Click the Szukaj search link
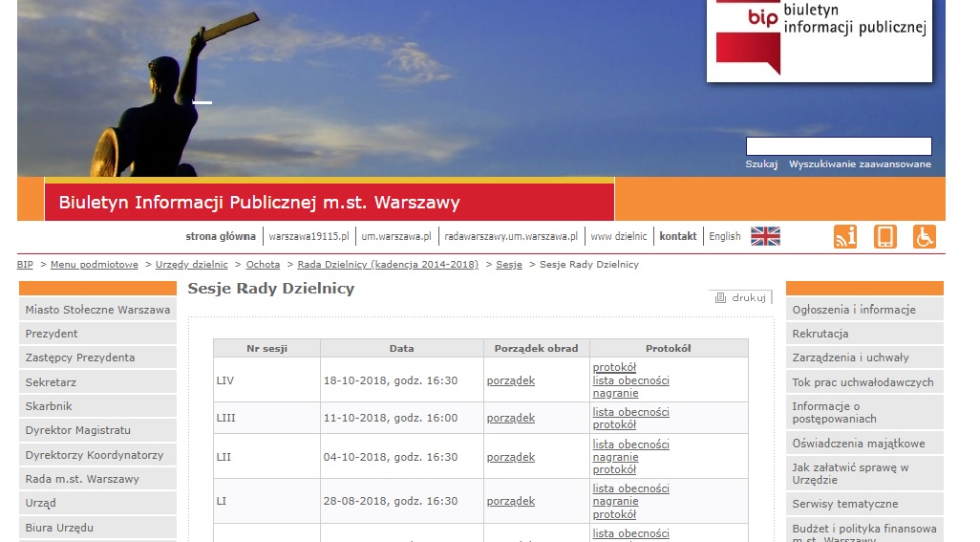Viewport: 980px width, 542px height. (761, 163)
